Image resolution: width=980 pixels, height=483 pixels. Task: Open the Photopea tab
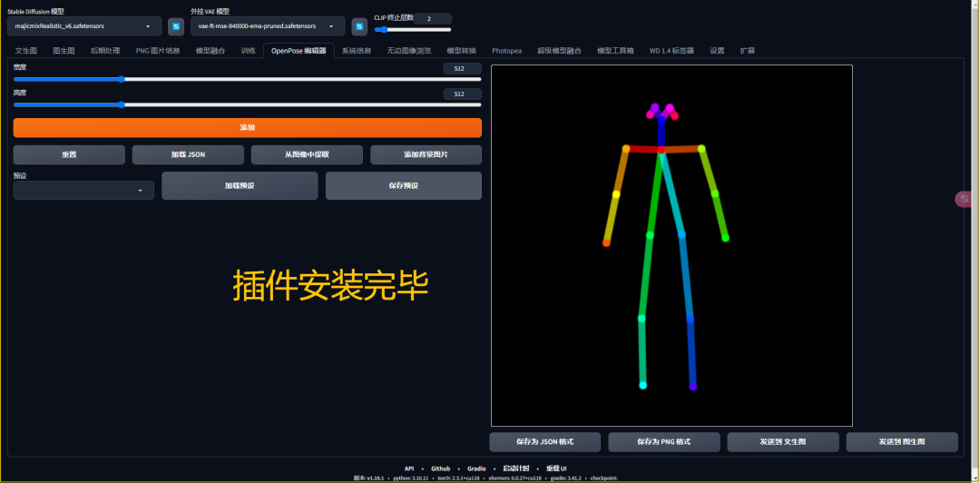click(x=506, y=51)
